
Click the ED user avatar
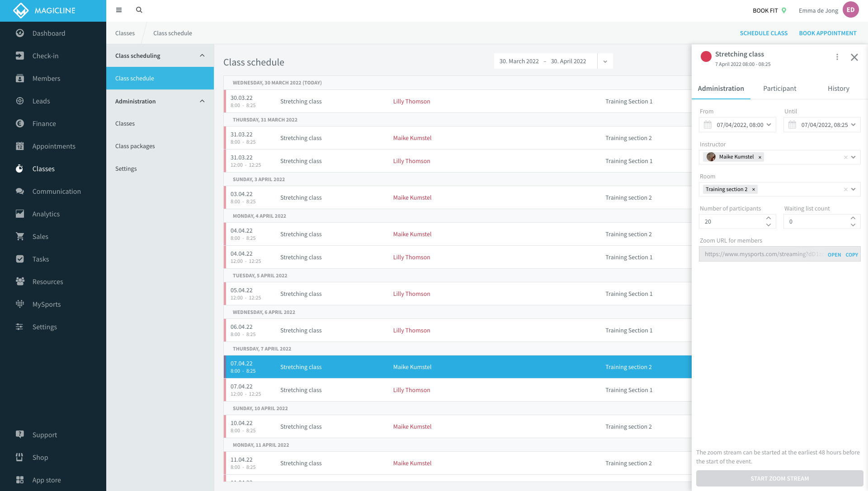(x=850, y=10)
